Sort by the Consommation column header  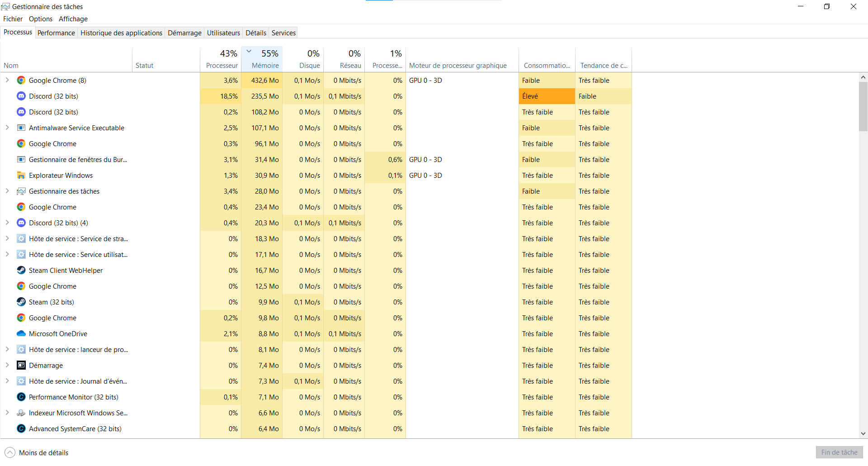[x=547, y=59]
